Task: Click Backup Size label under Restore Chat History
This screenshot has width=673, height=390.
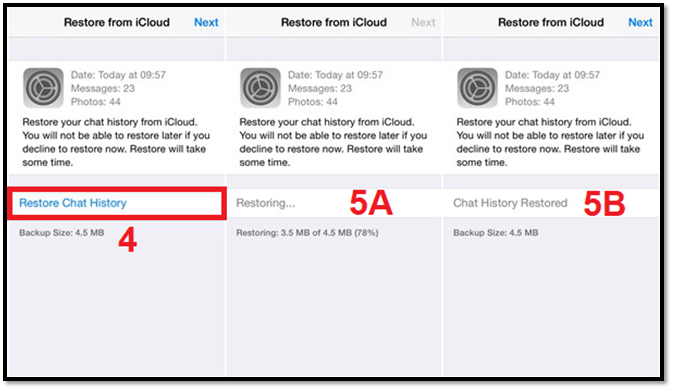Action: (61, 233)
